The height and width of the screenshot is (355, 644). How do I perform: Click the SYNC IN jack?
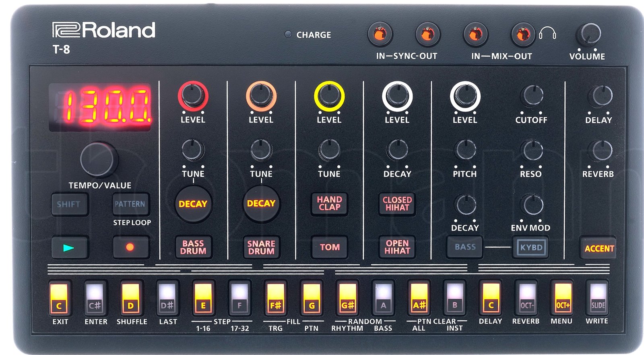coord(380,34)
